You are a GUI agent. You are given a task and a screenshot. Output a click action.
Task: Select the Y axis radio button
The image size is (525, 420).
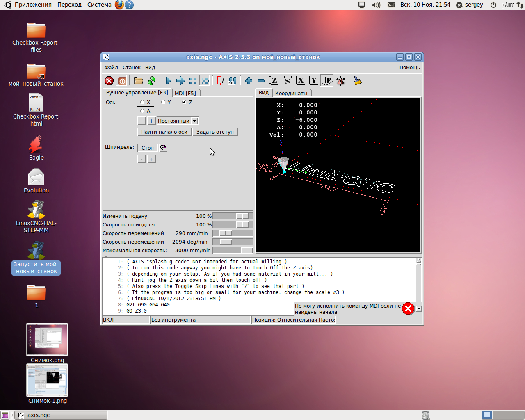[x=163, y=103]
